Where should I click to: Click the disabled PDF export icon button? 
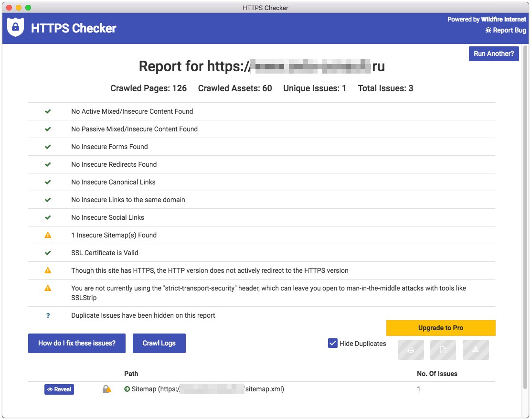[443, 350]
